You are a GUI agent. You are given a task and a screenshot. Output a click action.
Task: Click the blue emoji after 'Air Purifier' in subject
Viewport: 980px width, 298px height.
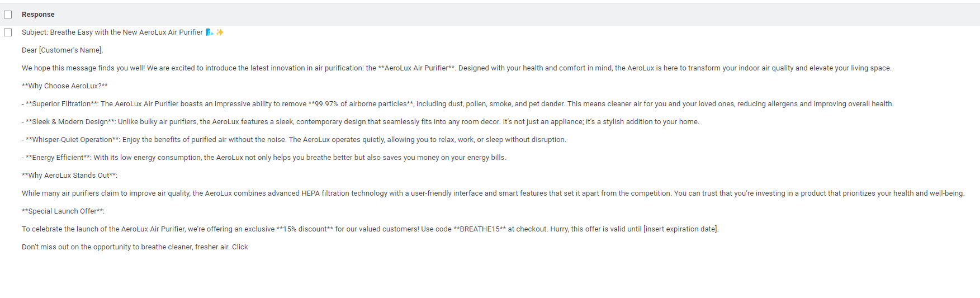(x=209, y=32)
